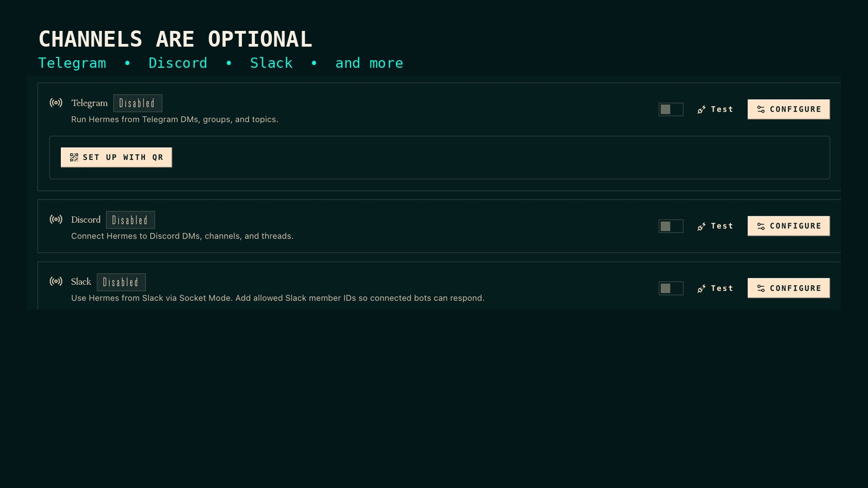Enable the Telegram channel toggle
The image size is (868, 488).
point(671,110)
